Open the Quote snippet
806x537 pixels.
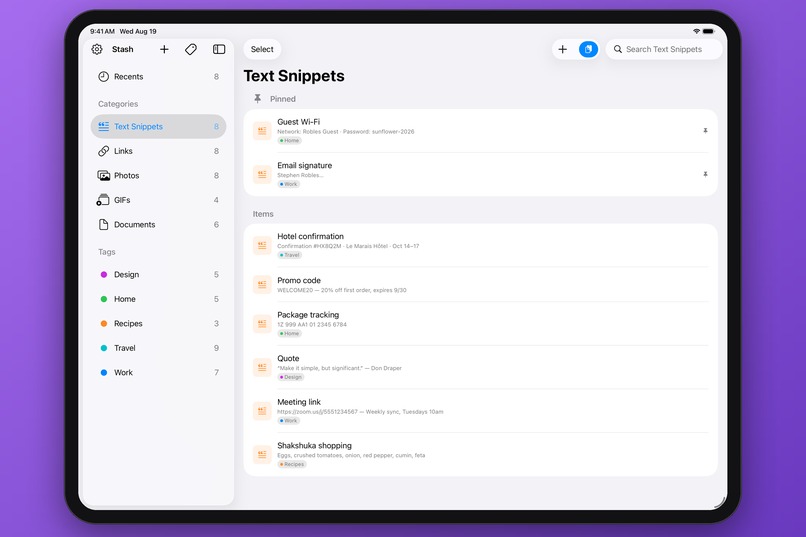point(481,367)
